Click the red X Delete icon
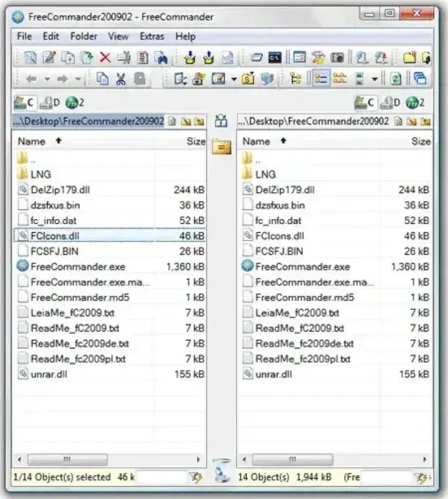This screenshot has height=499, width=448. [x=105, y=58]
